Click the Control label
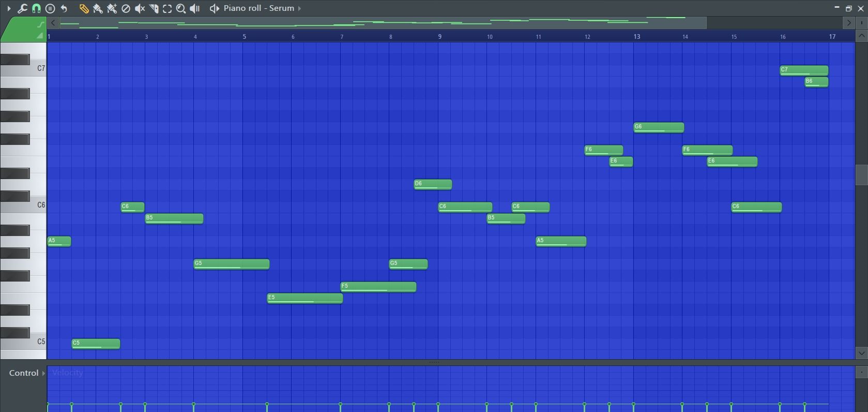This screenshot has height=412, width=868. 24,373
